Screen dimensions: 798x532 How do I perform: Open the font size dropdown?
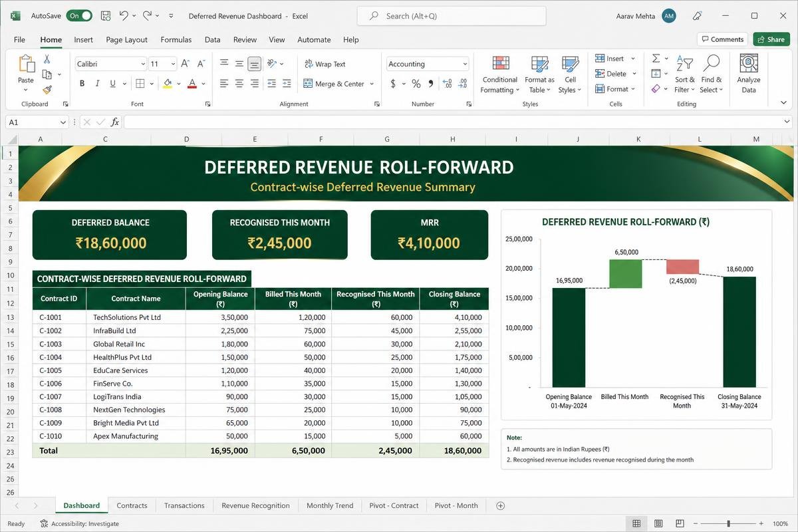[x=173, y=65]
